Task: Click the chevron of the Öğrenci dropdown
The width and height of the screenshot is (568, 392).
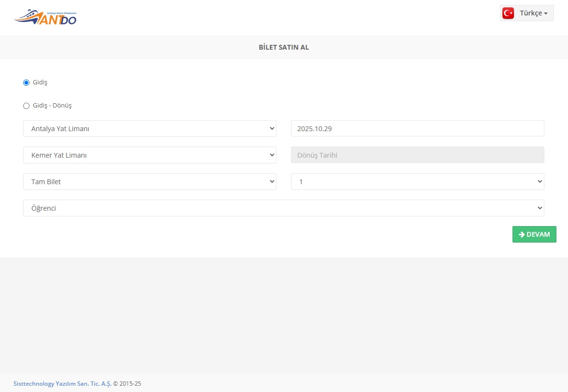Action: [539, 208]
